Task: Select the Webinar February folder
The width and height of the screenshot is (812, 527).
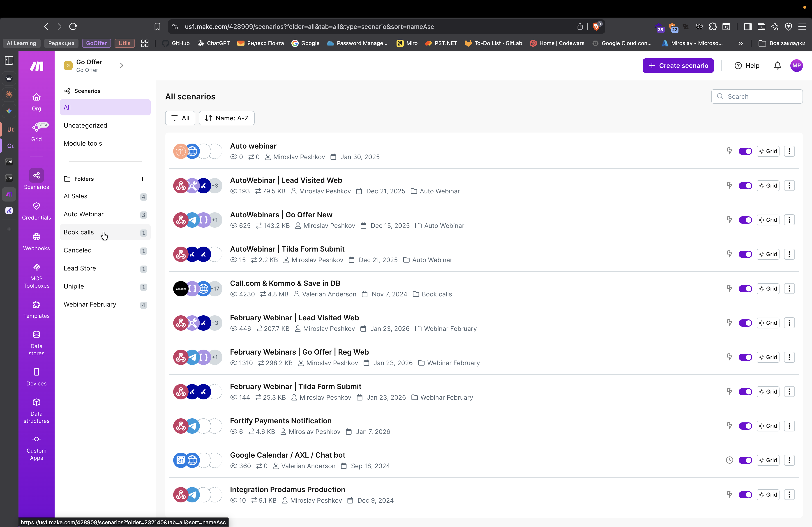Action: pos(90,304)
